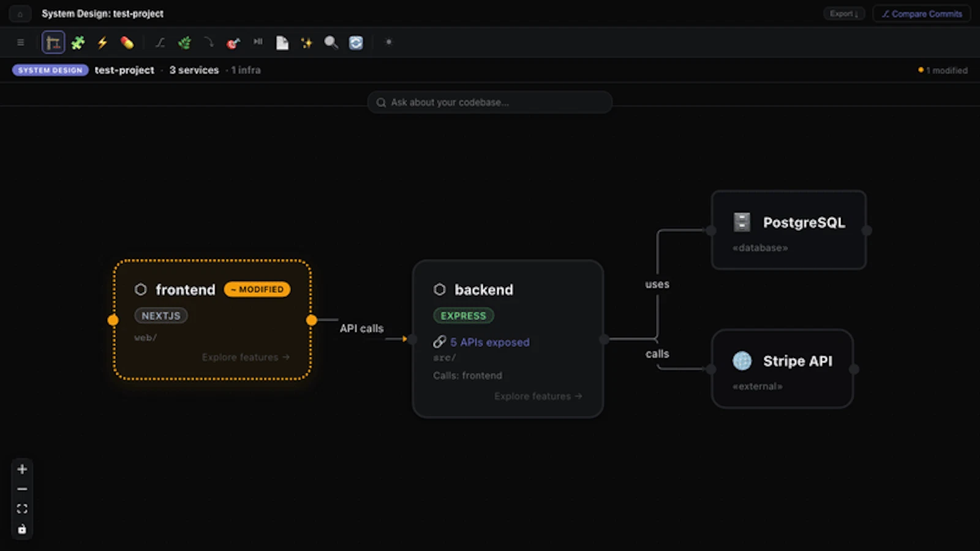Image resolution: width=980 pixels, height=551 pixels.
Task: Click the dart target icon
Action: tap(233, 42)
